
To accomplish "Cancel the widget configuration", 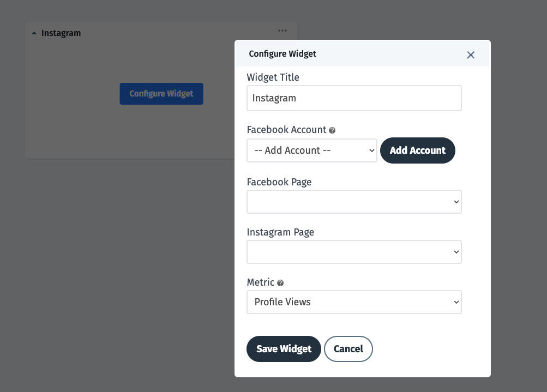I will click(x=348, y=349).
